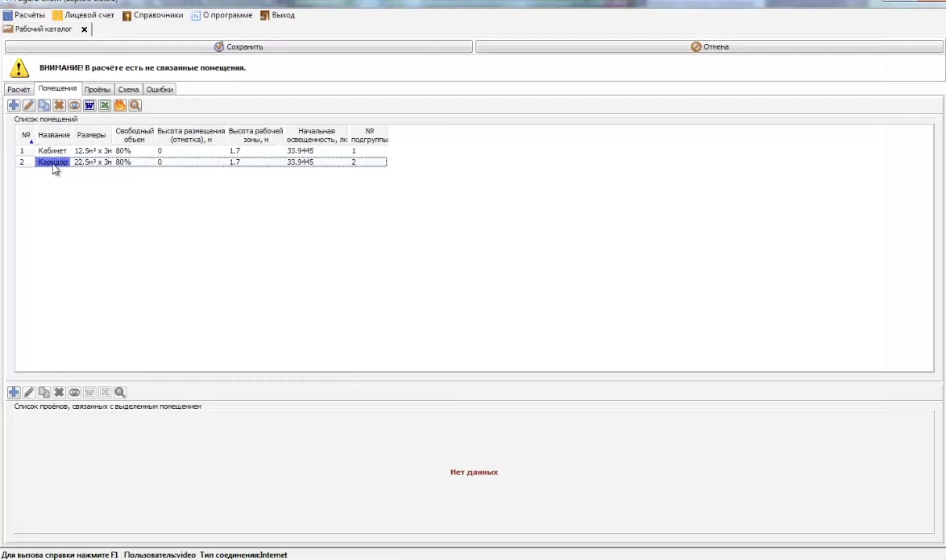946x560 pixels.
Task: View the selected room via the eye icon
Action: pyautogui.click(x=74, y=105)
